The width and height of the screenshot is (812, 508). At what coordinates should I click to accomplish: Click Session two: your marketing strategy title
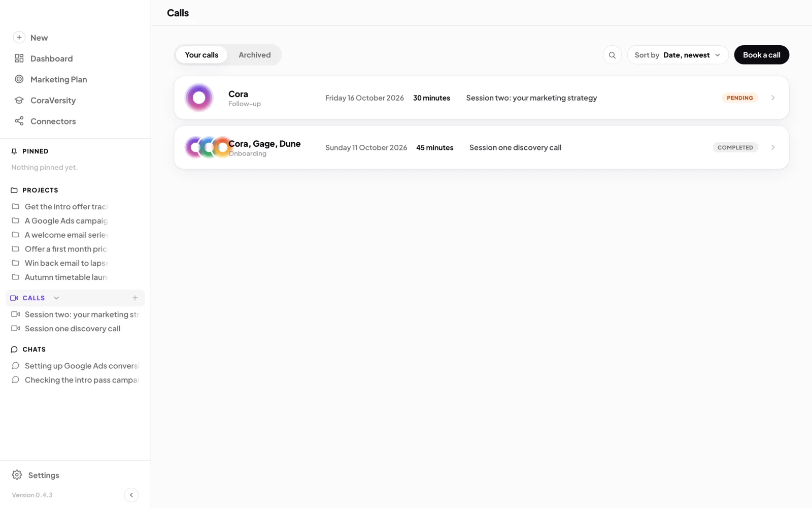[x=531, y=98]
